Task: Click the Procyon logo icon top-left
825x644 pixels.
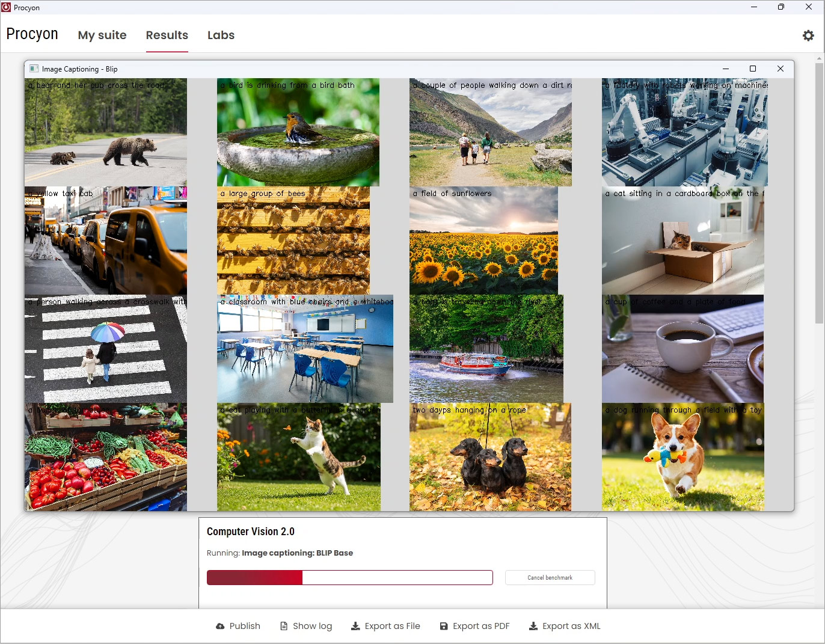Action: [x=7, y=7]
